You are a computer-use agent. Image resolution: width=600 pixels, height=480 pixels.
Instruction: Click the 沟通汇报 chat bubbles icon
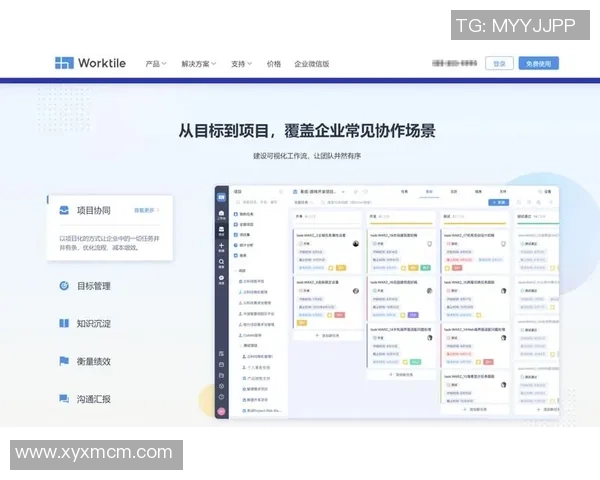(64, 398)
